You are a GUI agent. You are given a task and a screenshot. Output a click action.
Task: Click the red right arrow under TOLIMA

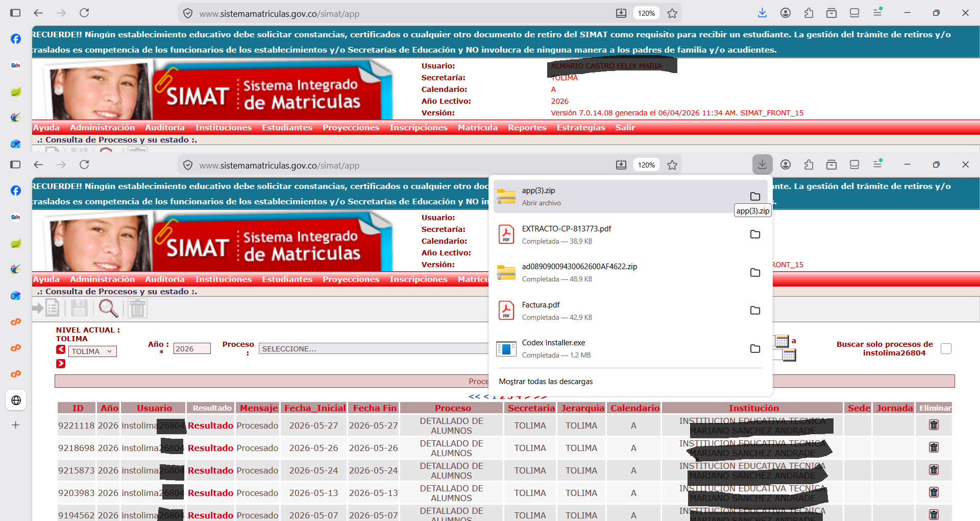[x=61, y=364]
